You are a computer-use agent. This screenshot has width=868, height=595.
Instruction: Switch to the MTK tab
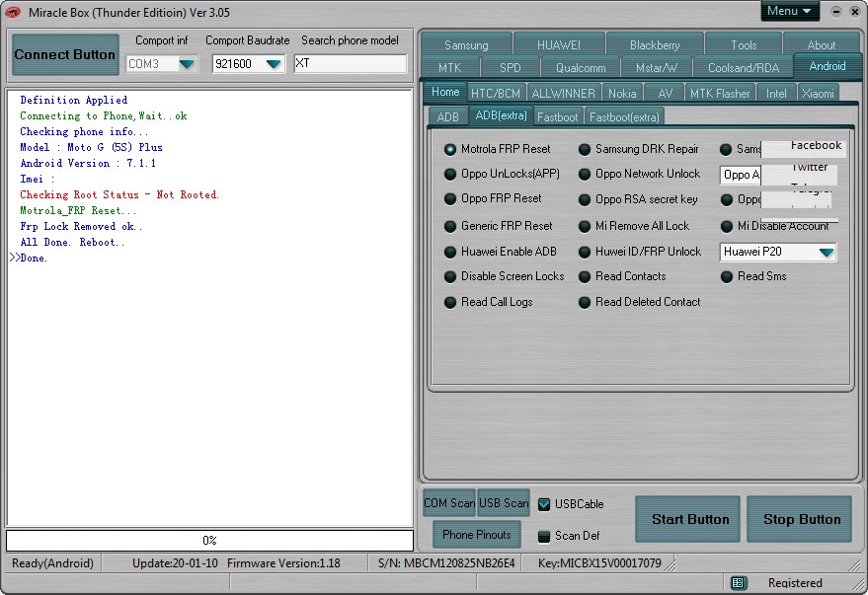[x=449, y=67]
